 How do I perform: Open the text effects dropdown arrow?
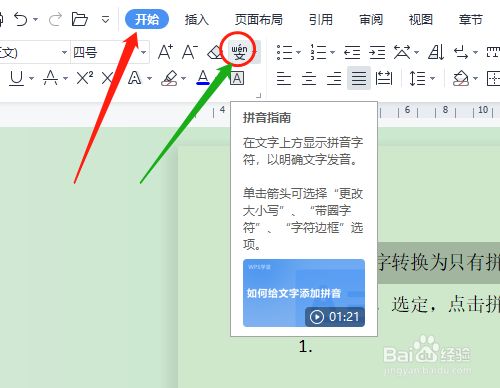[149, 79]
